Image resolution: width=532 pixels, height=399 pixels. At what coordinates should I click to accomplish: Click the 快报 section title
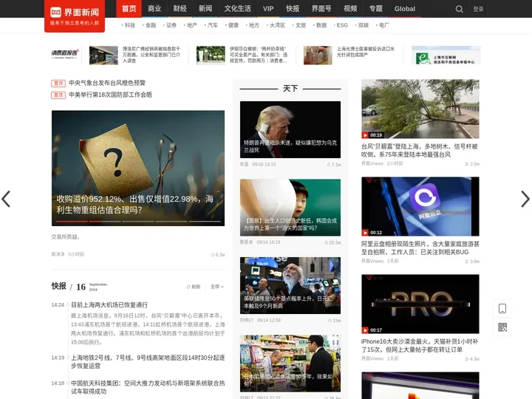pos(58,286)
